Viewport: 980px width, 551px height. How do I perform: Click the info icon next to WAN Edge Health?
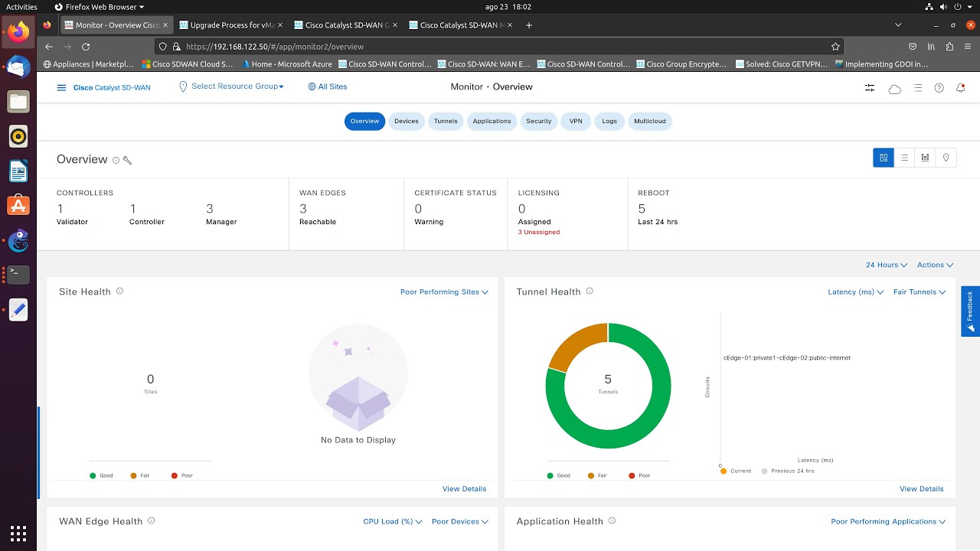tap(151, 520)
